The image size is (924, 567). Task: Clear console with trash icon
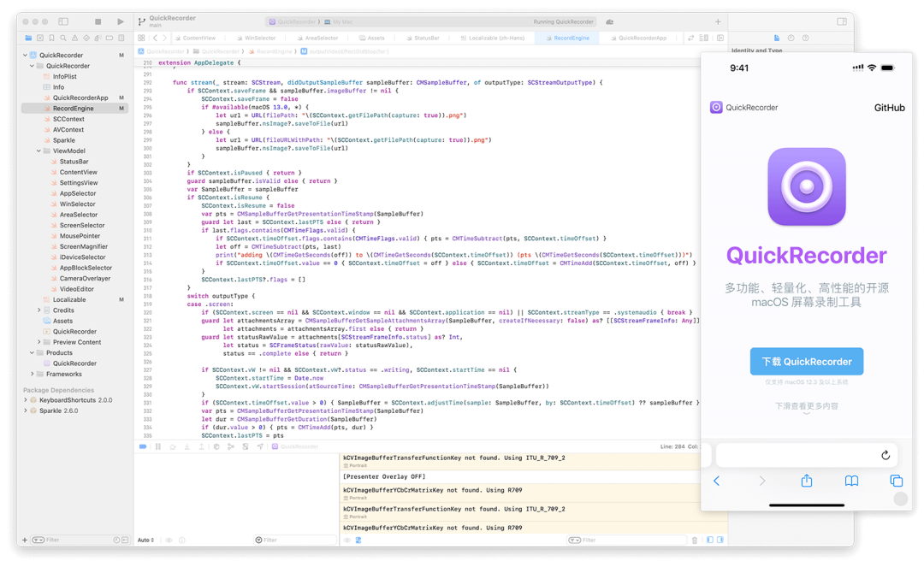tap(695, 540)
